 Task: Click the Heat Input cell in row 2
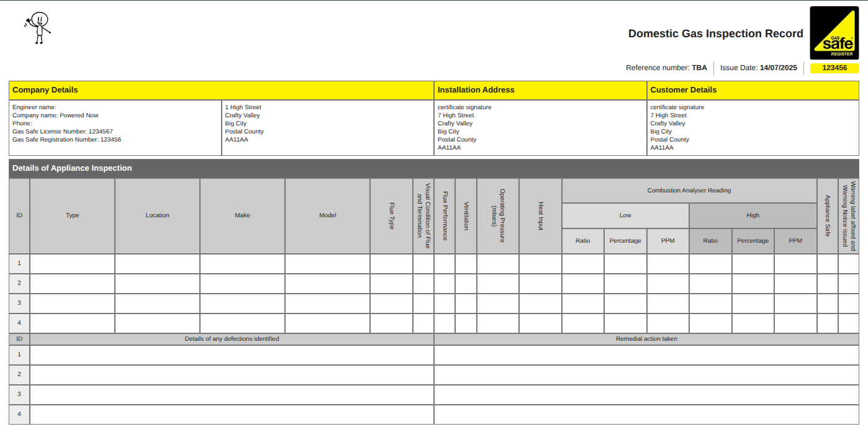pyautogui.click(x=541, y=284)
